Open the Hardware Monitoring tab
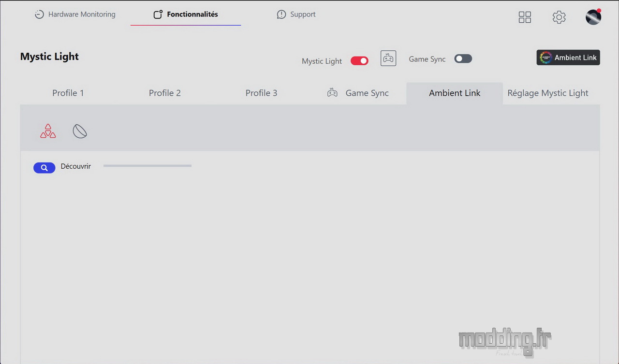Screen dimensions: 619x364 75,15
